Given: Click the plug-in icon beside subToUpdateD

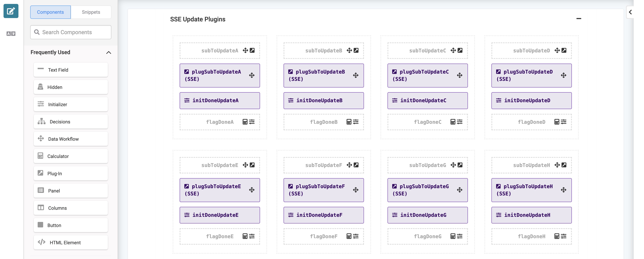Looking at the screenshot, I should (564, 50).
